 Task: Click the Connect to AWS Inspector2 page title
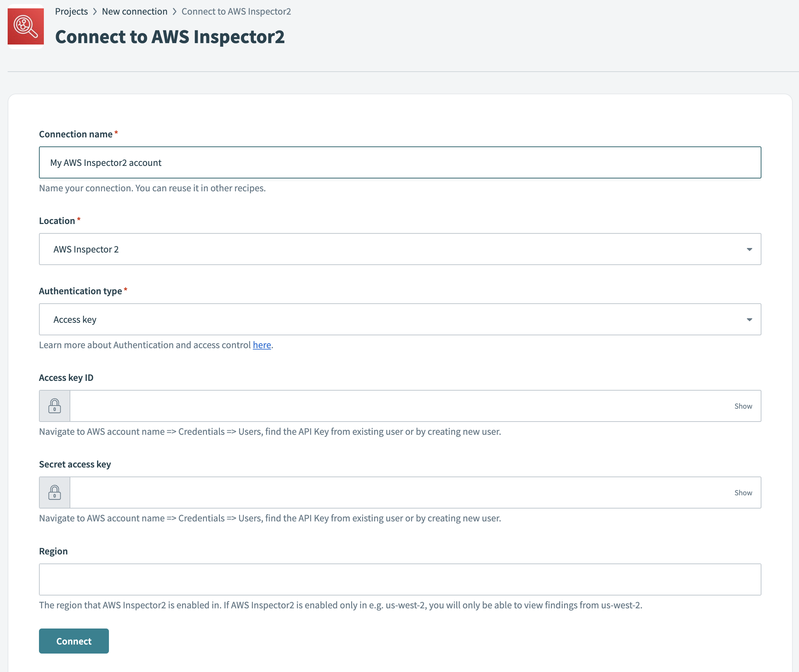[170, 37]
